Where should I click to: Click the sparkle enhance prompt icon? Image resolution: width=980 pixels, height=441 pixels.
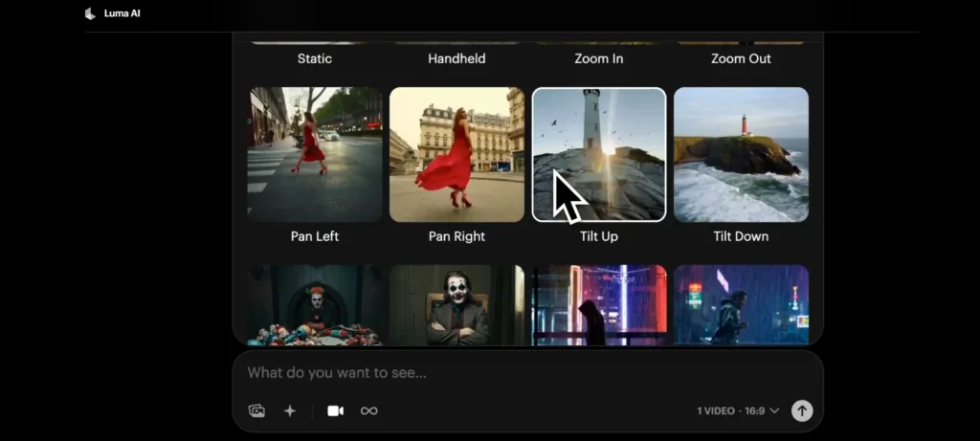point(290,410)
